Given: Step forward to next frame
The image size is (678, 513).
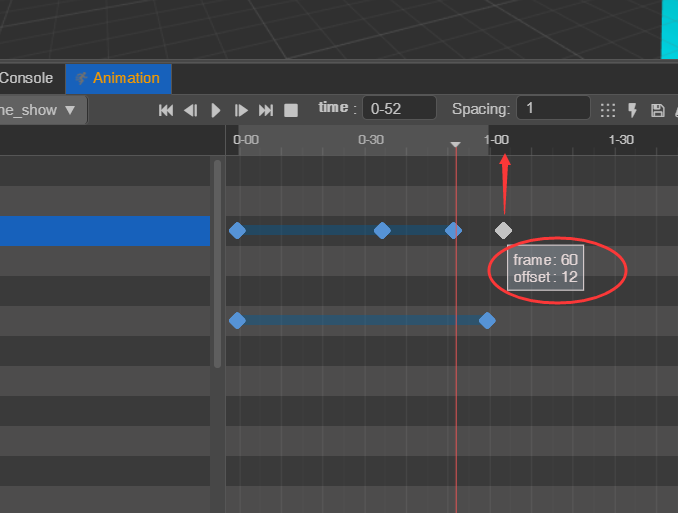Looking at the screenshot, I should (x=241, y=110).
